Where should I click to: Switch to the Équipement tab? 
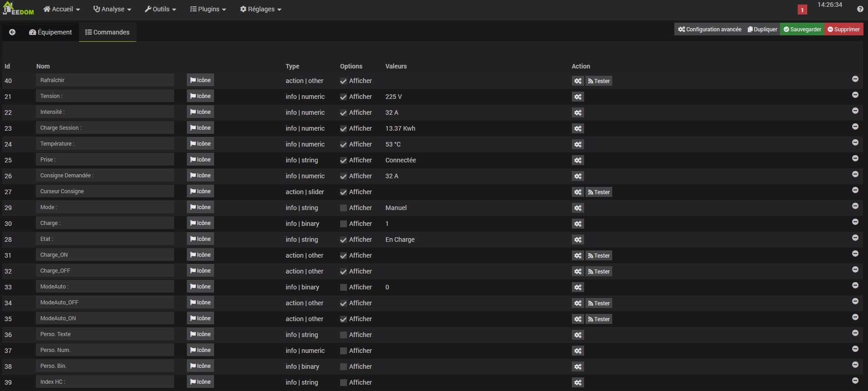50,32
